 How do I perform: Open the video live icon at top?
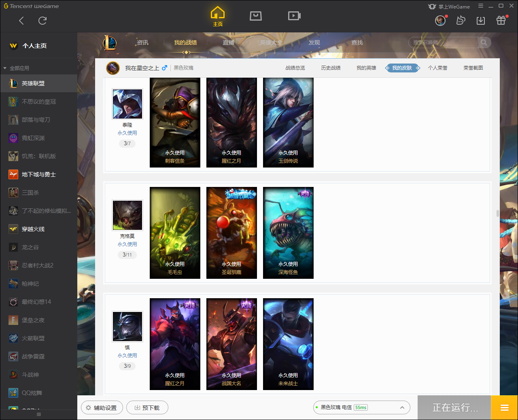294,16
